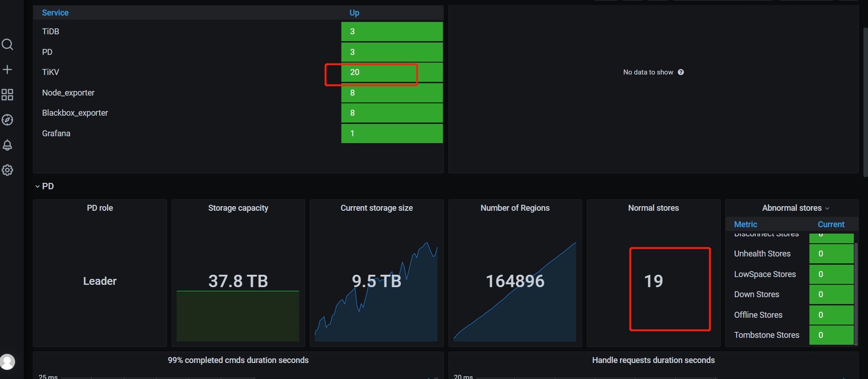Open the Configuration gear icon

tap(7, 170)
